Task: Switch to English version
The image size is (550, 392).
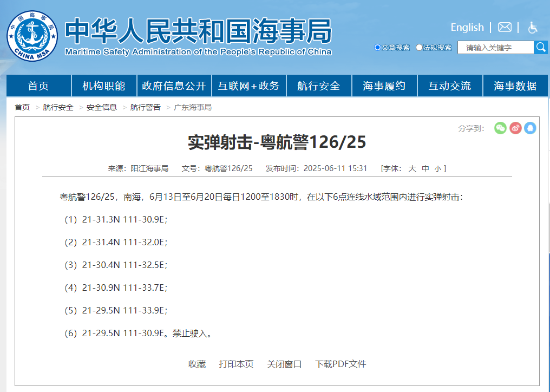Action: [467, 28]
